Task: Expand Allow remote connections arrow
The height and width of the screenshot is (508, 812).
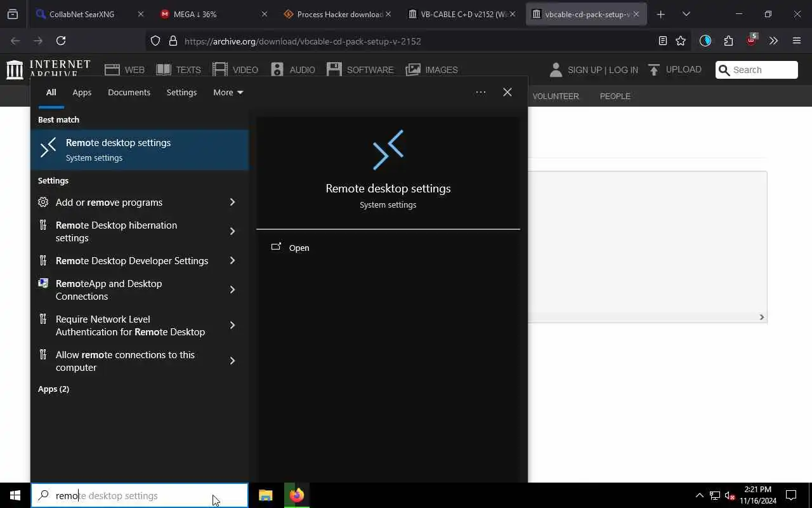Action: [233, 361]
